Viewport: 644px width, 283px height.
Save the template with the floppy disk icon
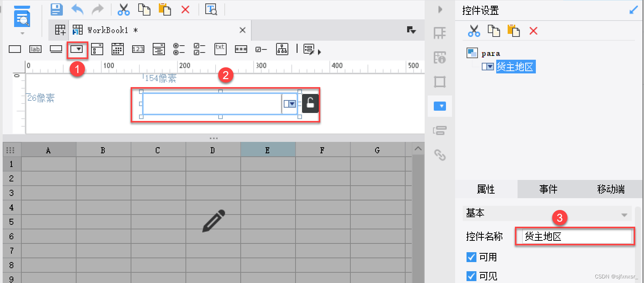click(x=57, y=9)
